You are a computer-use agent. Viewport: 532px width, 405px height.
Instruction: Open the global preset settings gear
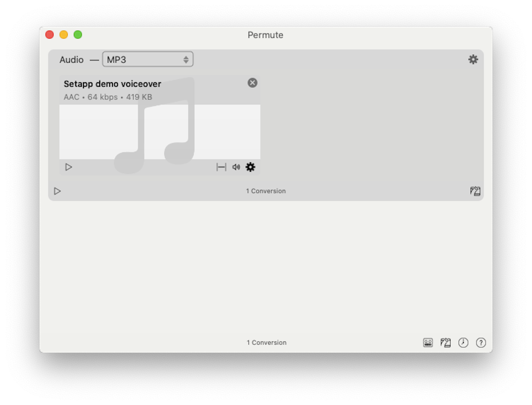473,59
